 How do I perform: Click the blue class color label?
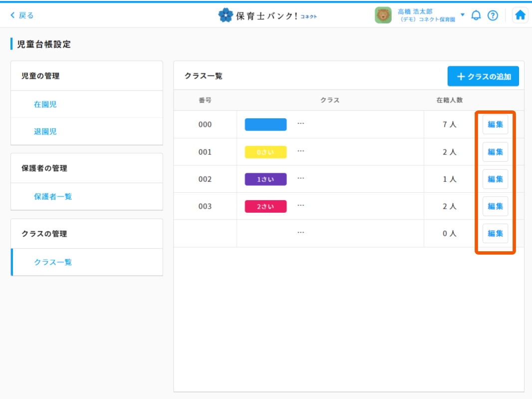(266, 124)
